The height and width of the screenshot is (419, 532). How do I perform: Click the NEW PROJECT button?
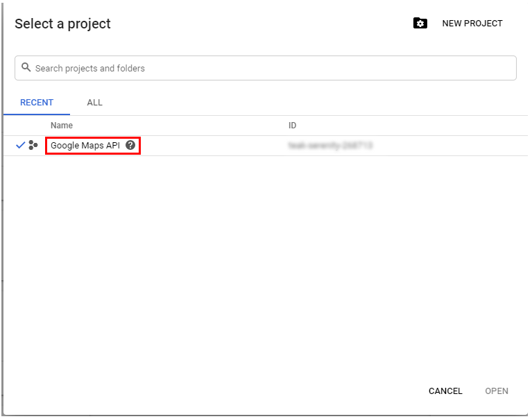pyautogui.click(x=472, y=24)
